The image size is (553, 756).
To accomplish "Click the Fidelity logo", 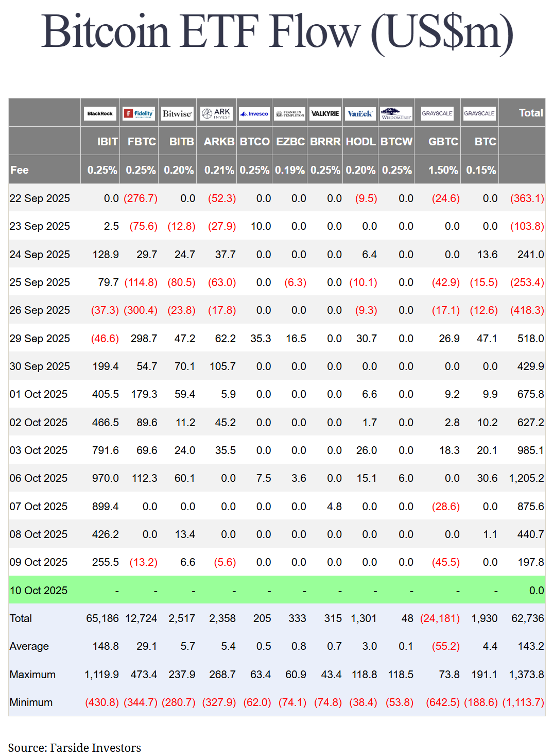I will [x=139, y=113].
